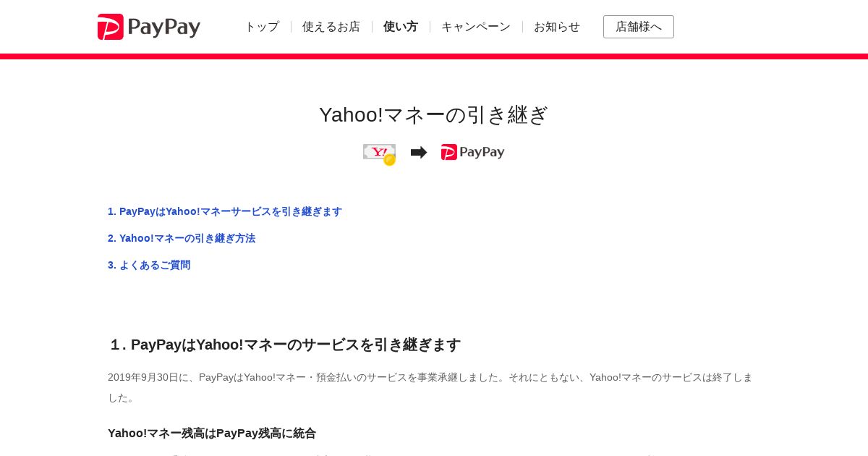Click the Yahoo! Money icon below title
The image size is (868, 456).
(x=380, y=154)
